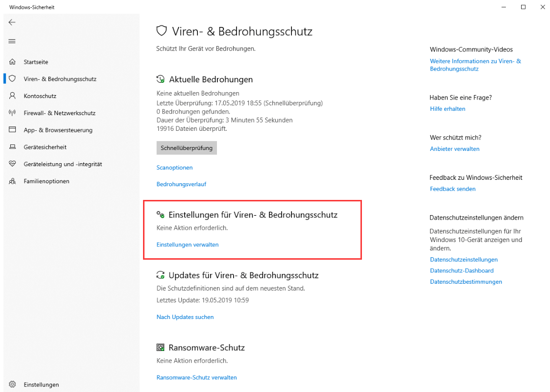Check for updates via Nach Updates suchen

[185, 317]
